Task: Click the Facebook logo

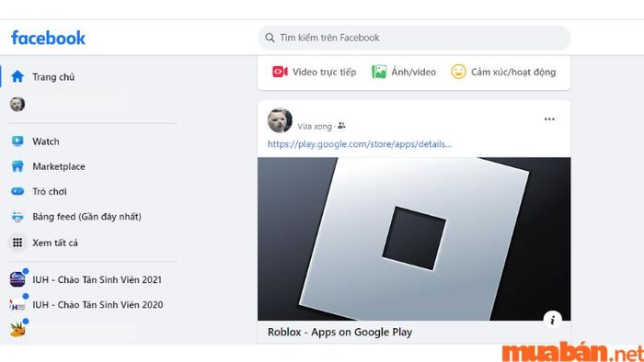Action: click(x=48, y=38)
